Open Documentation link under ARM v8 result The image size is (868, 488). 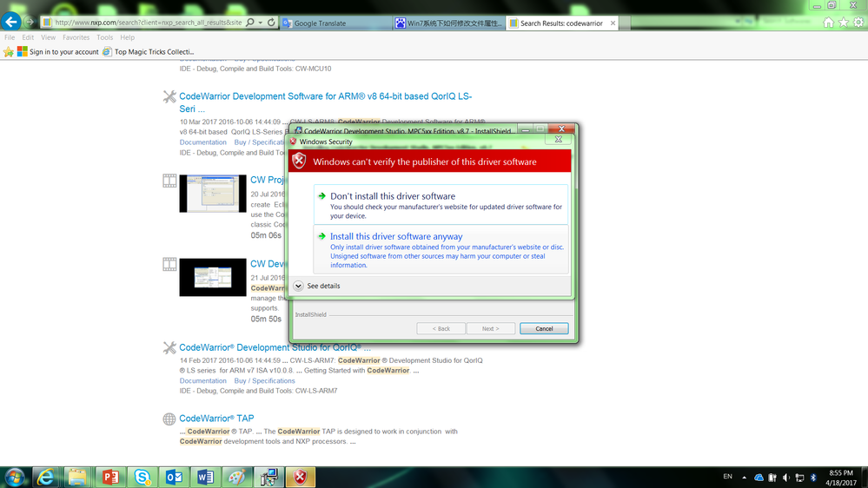[202, 142]
